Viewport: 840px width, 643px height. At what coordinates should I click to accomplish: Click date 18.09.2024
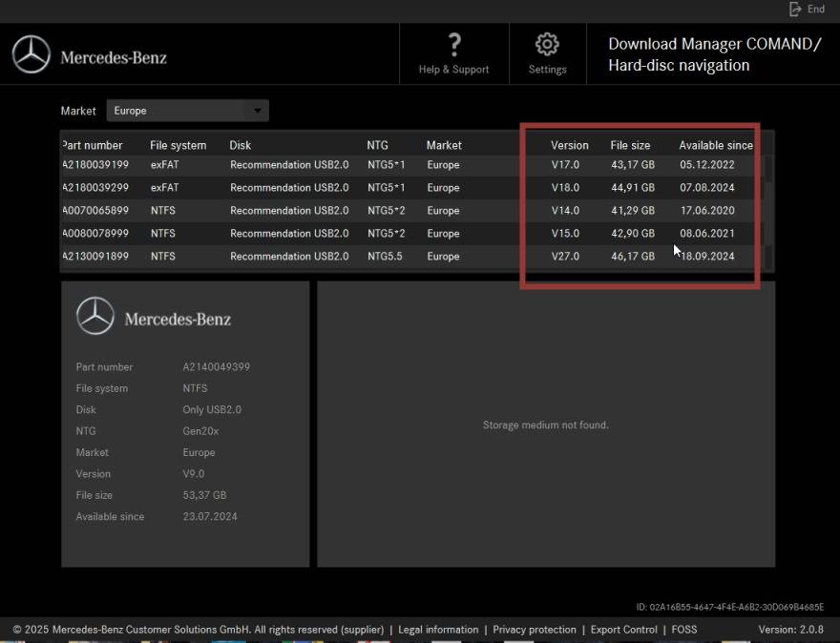click(707, 257)
